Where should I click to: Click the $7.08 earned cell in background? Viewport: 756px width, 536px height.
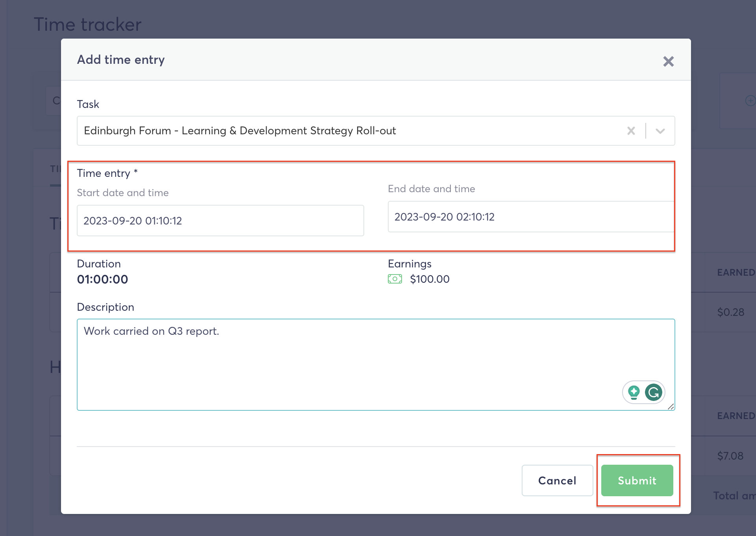point(730,456)
